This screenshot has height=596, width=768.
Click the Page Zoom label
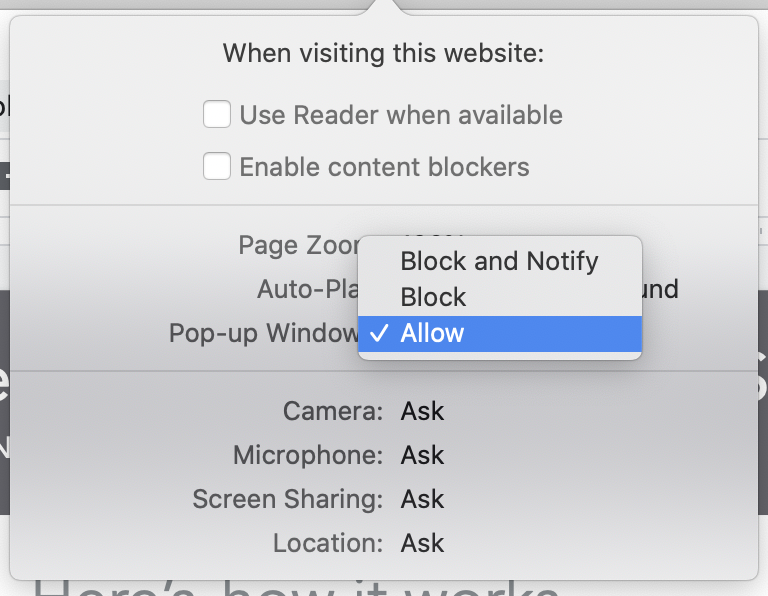point(296,245)
